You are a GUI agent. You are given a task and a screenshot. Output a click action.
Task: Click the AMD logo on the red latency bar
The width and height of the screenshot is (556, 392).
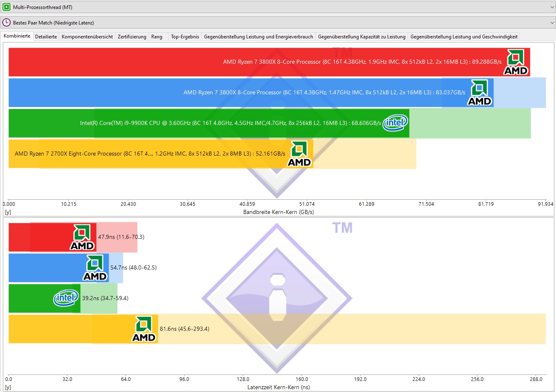[x=82, y=237]
